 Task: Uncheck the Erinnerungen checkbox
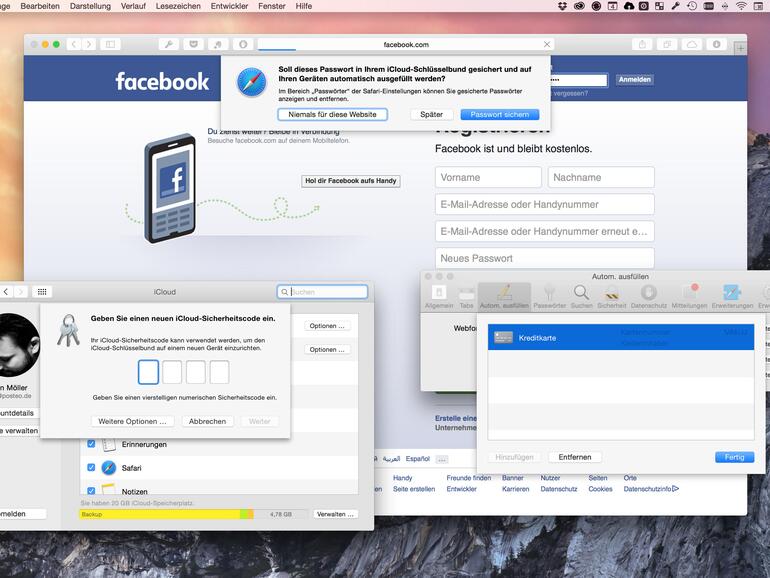coord(91,444)
